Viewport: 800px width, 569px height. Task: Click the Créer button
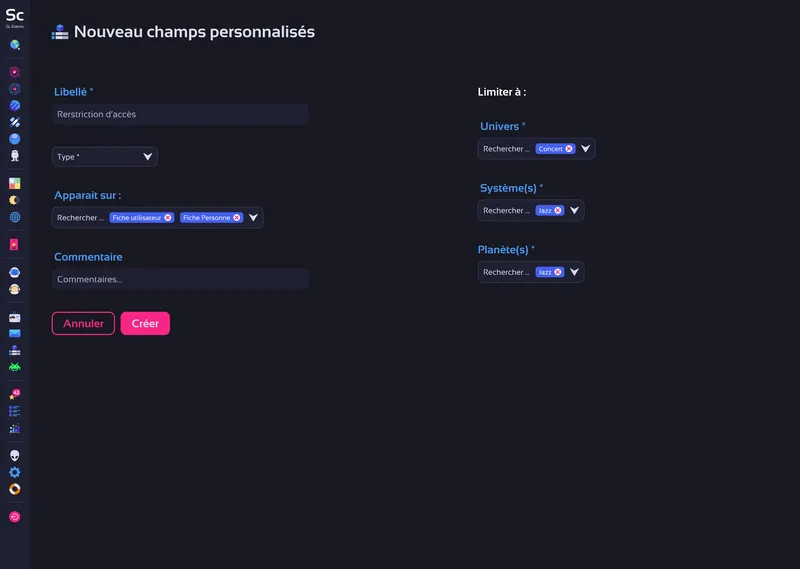click(x=145, y=324)
